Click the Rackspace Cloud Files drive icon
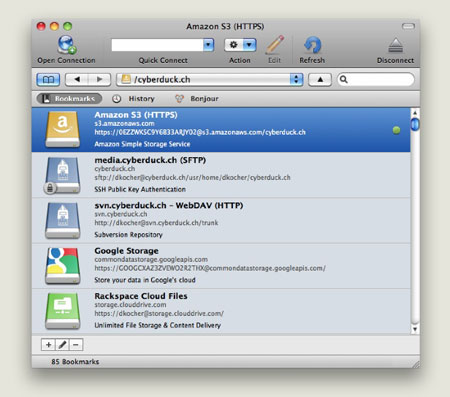 (63, 311)
